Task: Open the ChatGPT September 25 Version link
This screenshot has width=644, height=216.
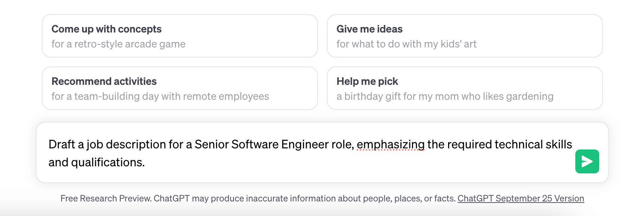Action: (x=521, y=198)
